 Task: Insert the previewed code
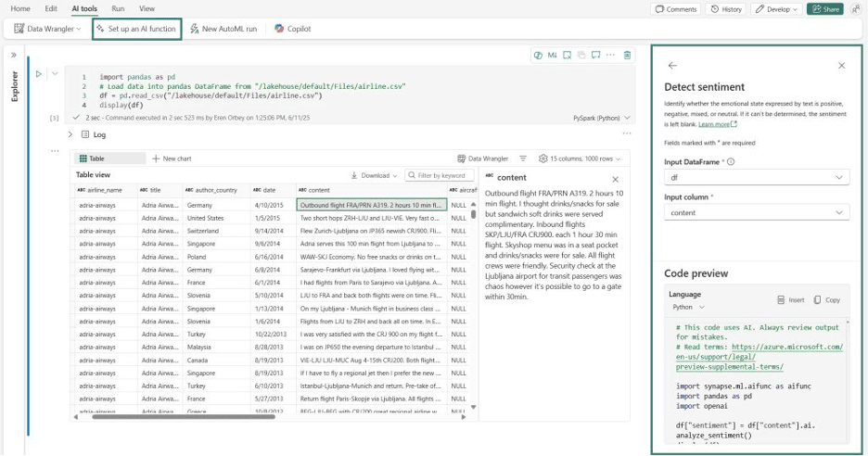pyautogui.click(x=790, y=300)
